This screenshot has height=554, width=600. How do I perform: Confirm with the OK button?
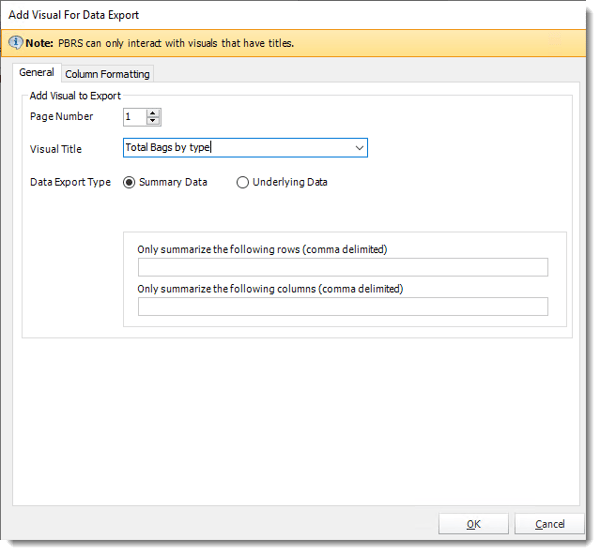click(473, 524)
